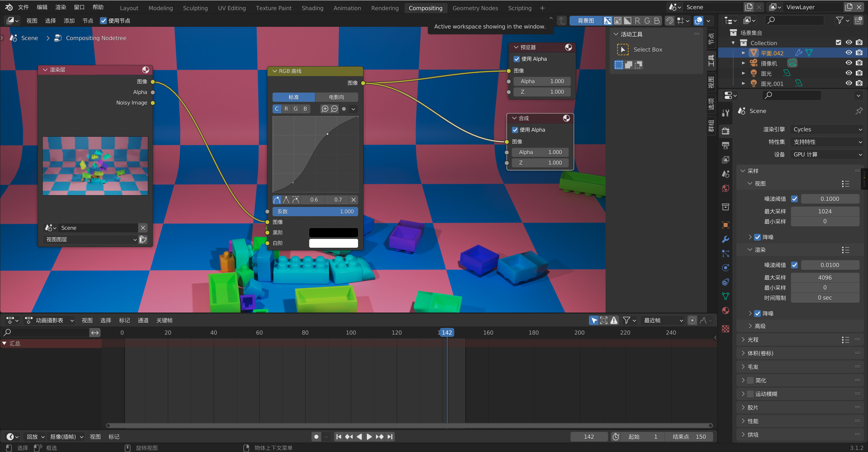Screen dimensions: 868x452
Task: Collapse the RGB Curves node
Action: click(275, 71)
